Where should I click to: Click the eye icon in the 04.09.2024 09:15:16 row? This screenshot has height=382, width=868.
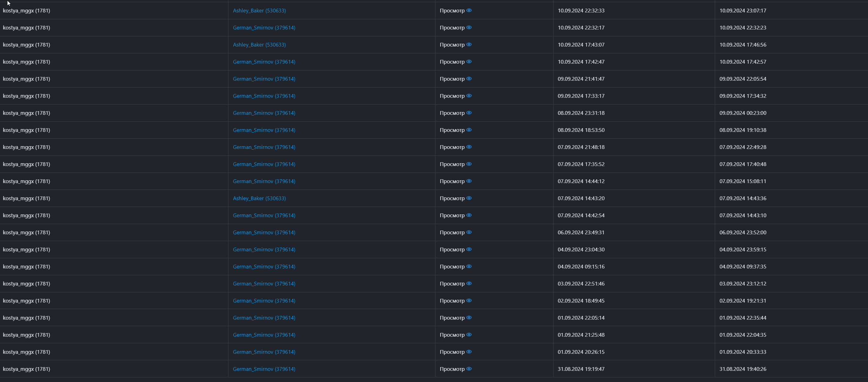469,267
